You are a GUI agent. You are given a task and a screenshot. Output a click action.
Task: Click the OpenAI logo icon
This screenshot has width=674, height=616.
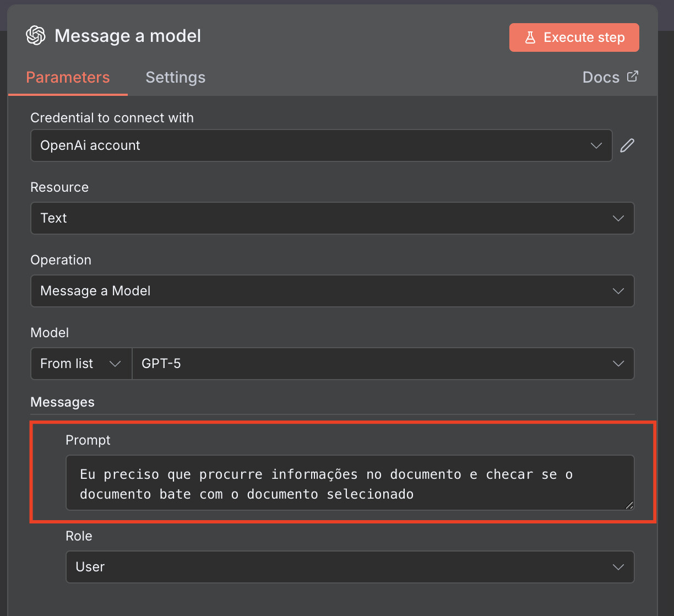pyautogui.click(x=36, y=36)
